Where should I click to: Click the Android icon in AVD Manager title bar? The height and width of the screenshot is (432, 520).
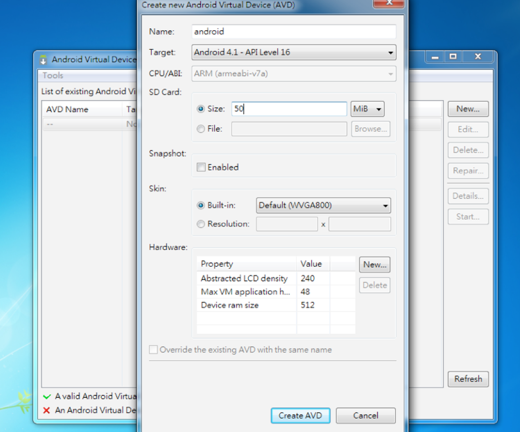(x=43, y=60)
